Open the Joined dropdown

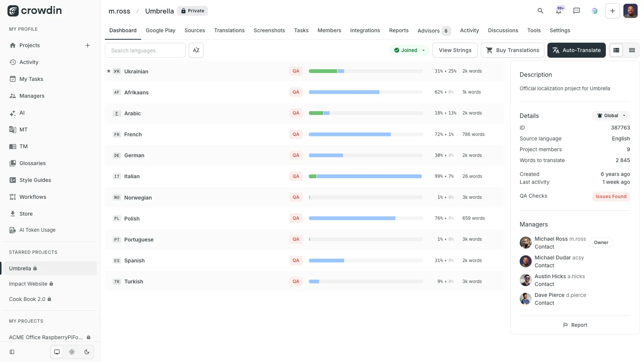[x=409, y=50]
